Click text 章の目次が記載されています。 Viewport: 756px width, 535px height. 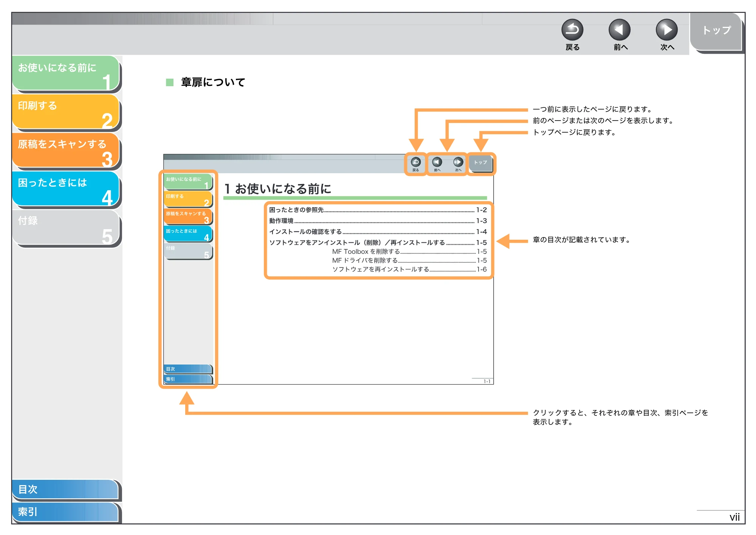[582, 240]
